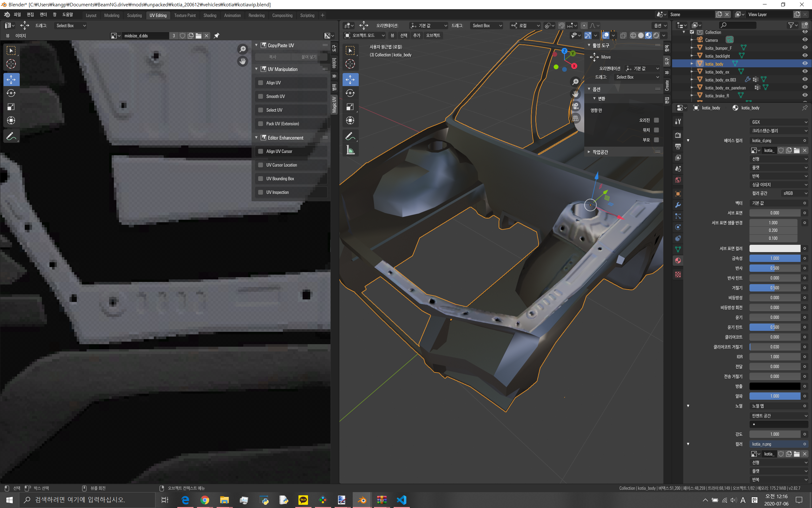Open UV editor Select Box drag dropdown
The height and width of the screenshot is (508, 812).
[70, 25]
